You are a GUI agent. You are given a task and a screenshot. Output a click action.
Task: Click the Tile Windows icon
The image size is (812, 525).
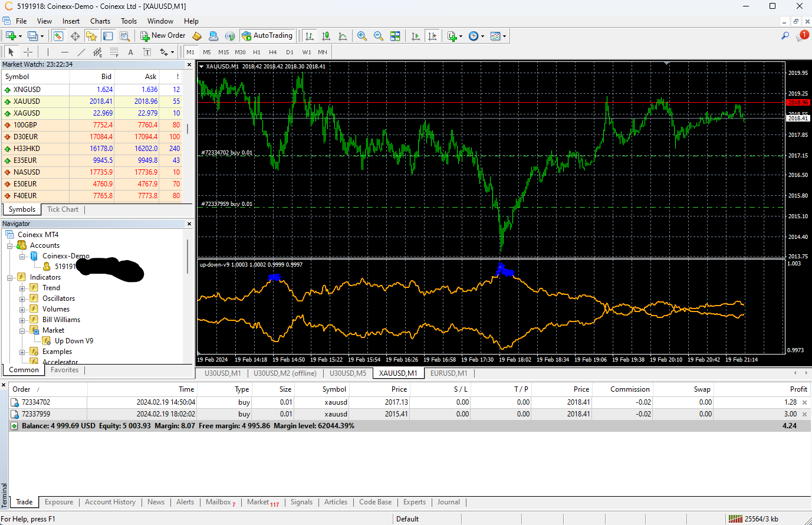pos(395,36)
